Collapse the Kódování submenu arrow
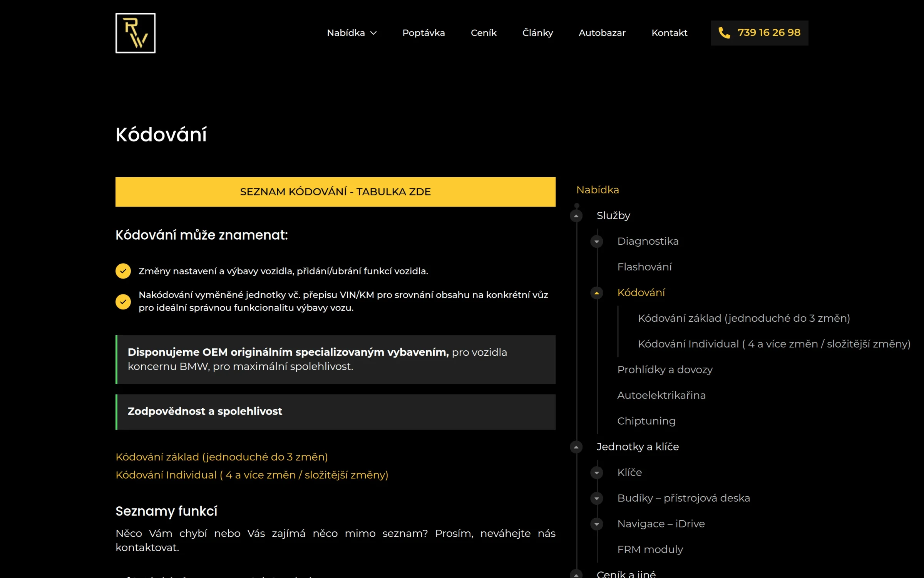This screenshot has height=578, width=924. click(597, 293)
